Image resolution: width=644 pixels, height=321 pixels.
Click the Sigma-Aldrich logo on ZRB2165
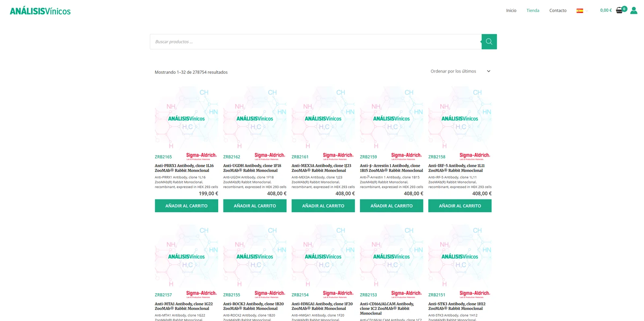pyautogui.click(x=201, y=156)
